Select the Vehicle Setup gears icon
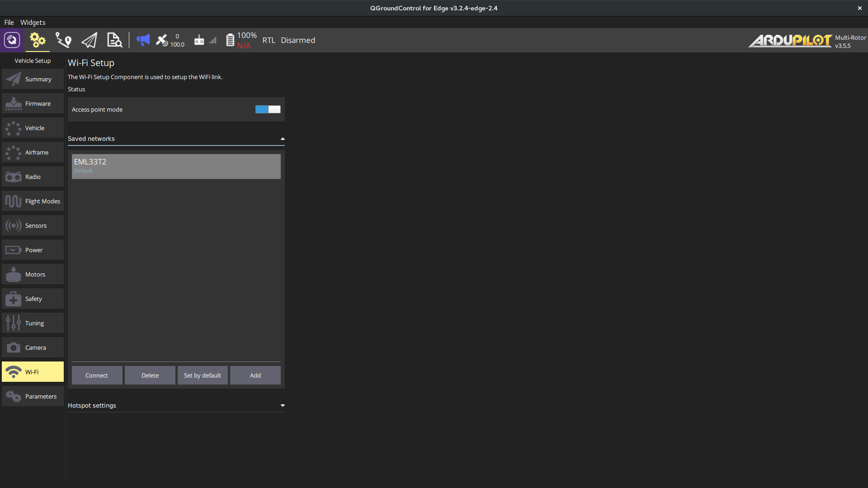Screen dimensions: 868x488 pyautogui.click(x=38, y=40)
